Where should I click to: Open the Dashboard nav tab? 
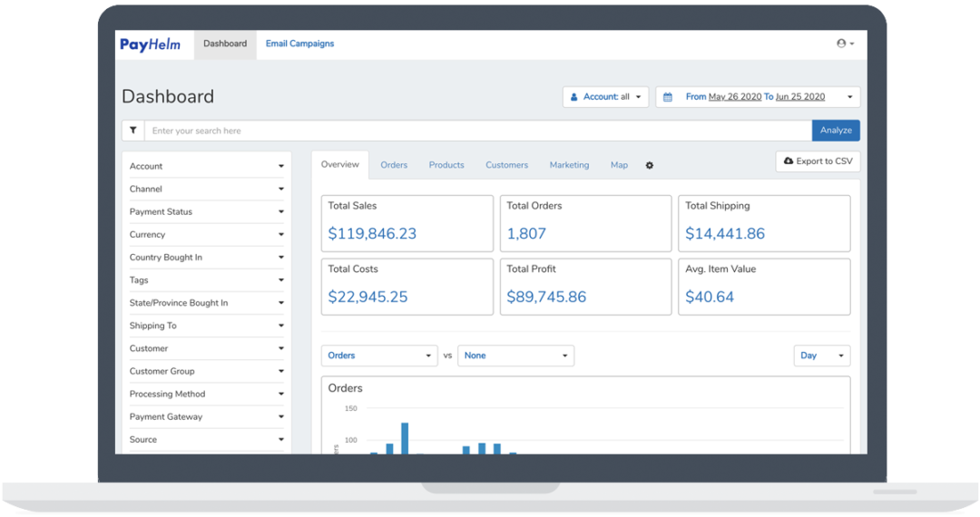(225, 44)
